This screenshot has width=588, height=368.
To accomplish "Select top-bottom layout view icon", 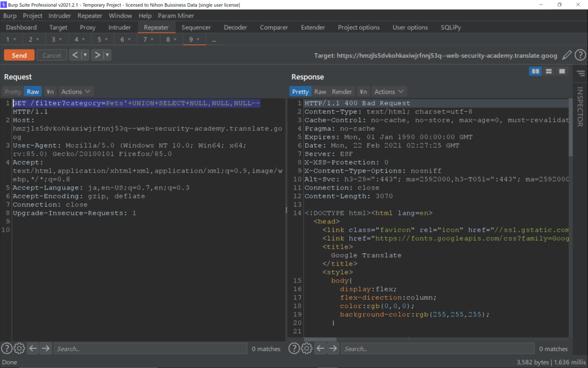I will point(549,72).
